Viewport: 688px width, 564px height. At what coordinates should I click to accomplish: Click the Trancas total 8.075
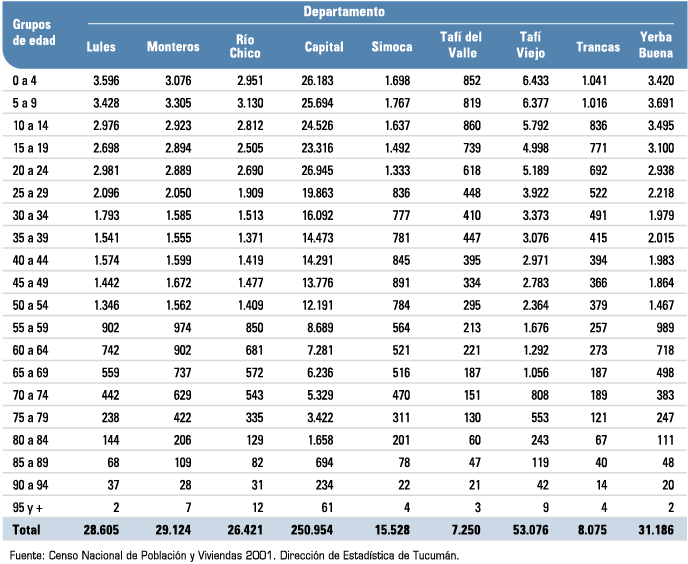[x=592, y=530]
